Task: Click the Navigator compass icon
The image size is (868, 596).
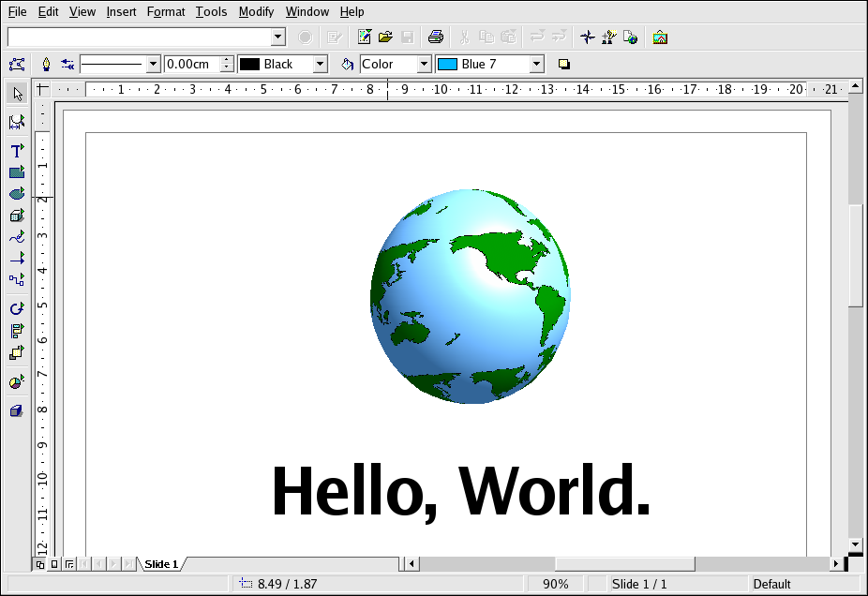Action: [x=588, y=37]
